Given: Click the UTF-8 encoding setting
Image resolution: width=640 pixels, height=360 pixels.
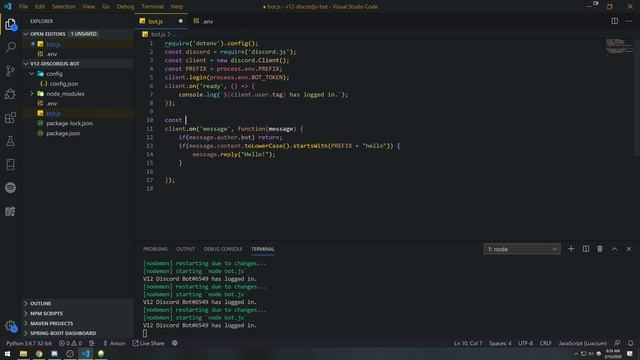Looking at the screenshot, I should coord(525,343).
